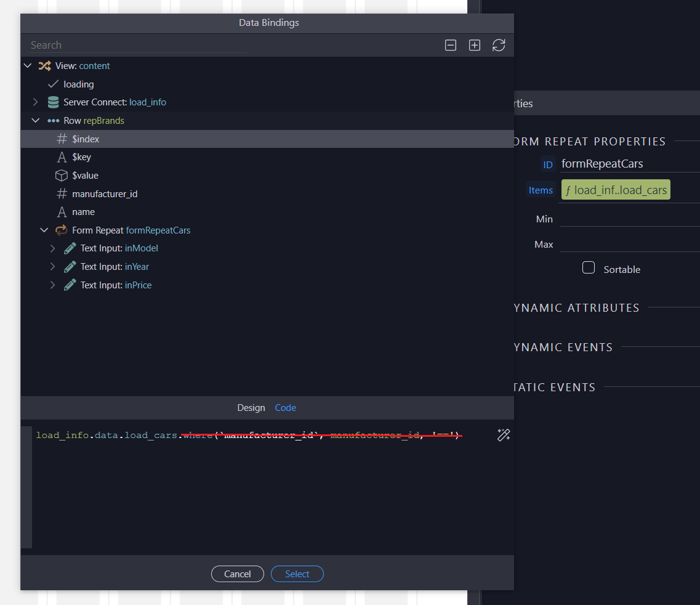Switch to the Design tab
700x605 pixels.
click(x=251, y=408)
